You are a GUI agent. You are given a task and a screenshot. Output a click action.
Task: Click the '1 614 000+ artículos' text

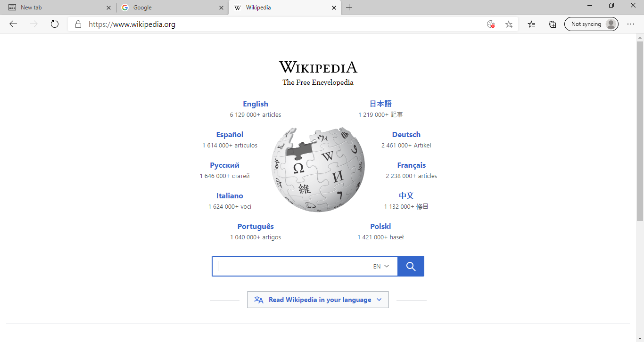click(x=230, y=146)
